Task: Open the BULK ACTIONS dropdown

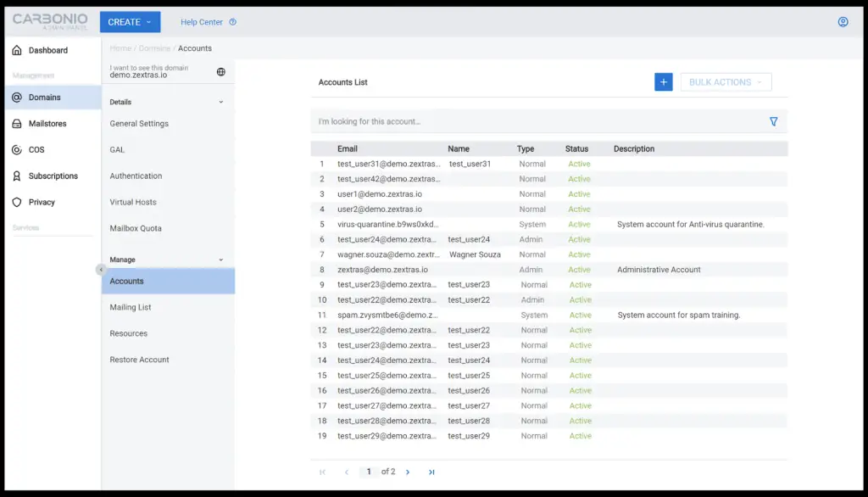Action: (726, 82)
